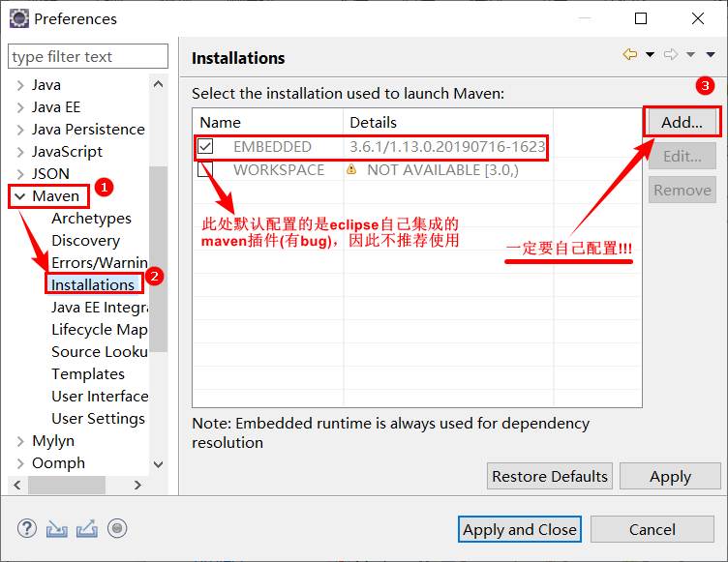
Task: Click tree scrollbar down arrow
Action: pyautogui.click(x=158, y=464)
